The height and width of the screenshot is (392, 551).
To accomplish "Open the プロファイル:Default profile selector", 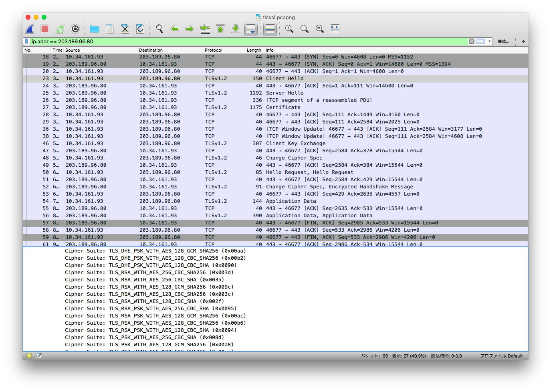I will click(x=501, y=356).
